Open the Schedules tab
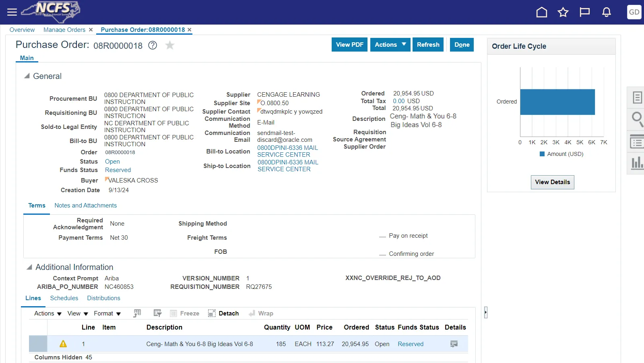 pyautogui.click(x=64, y=298)
